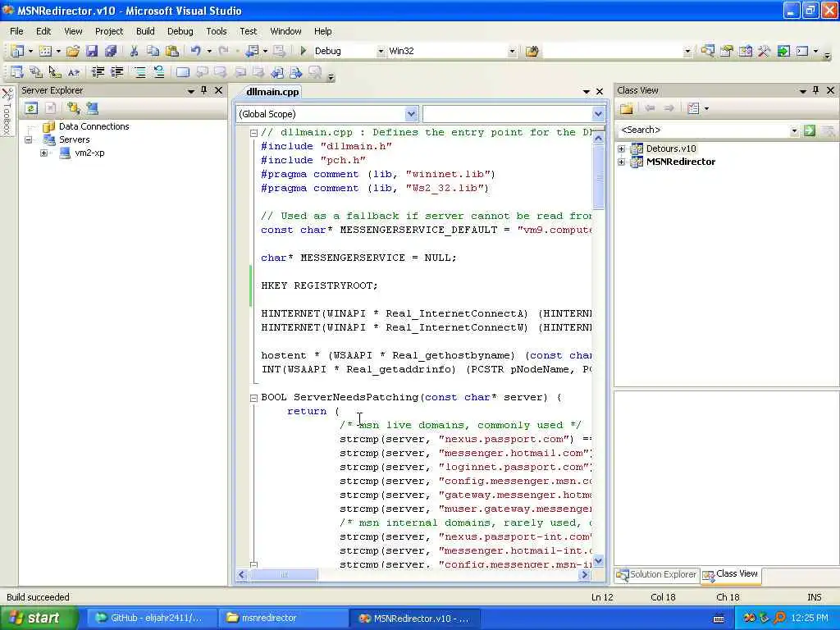This screenshot has width=840, height=630.
Task: Click the Open File folder icon
Action: coord(73,51)
